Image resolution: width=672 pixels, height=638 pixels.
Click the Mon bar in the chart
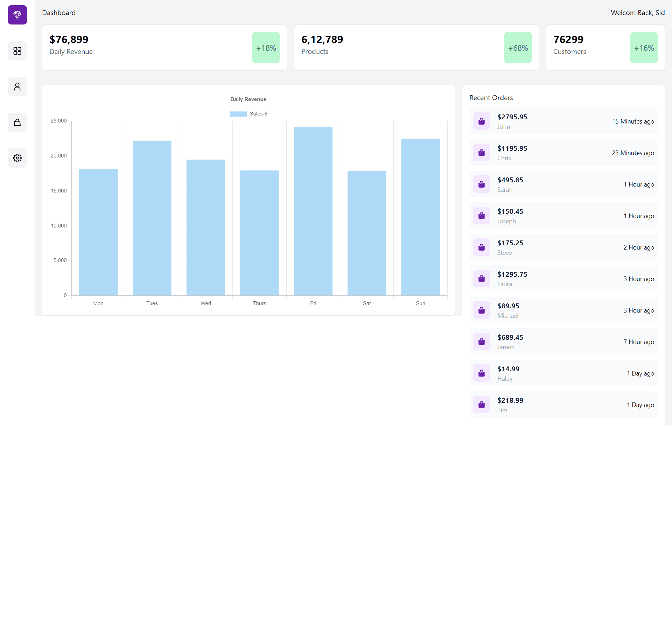[x=98, y=232]
